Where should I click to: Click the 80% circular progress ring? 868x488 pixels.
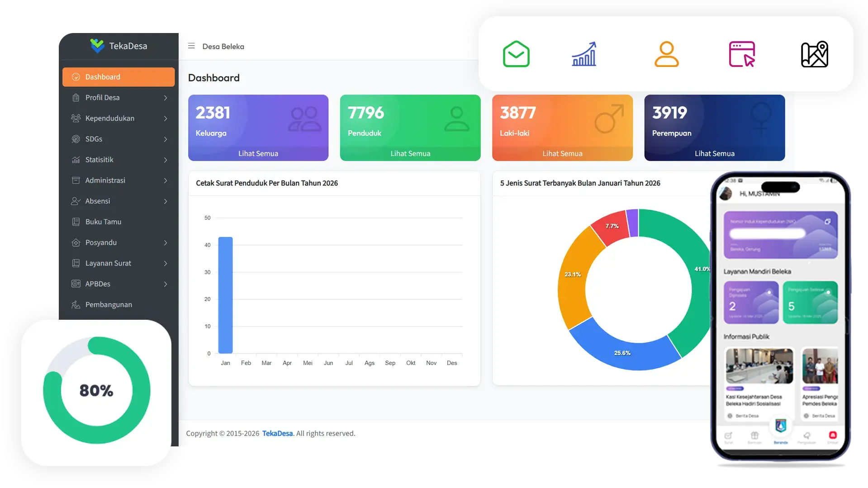tap(96, 390)
